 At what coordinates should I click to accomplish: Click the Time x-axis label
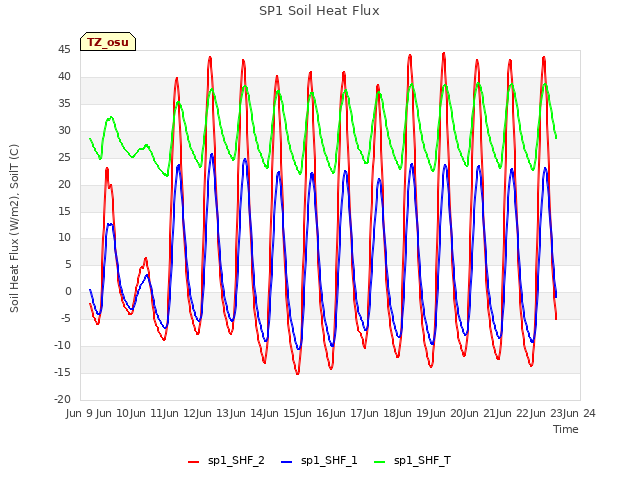click(x=566, y=429)
